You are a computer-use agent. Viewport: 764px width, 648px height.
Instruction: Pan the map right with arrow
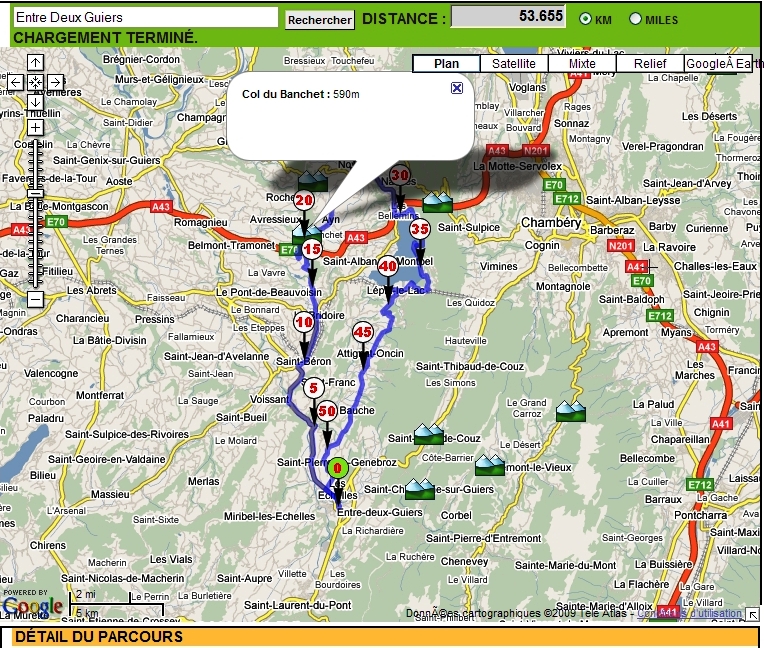pos(55,82)
